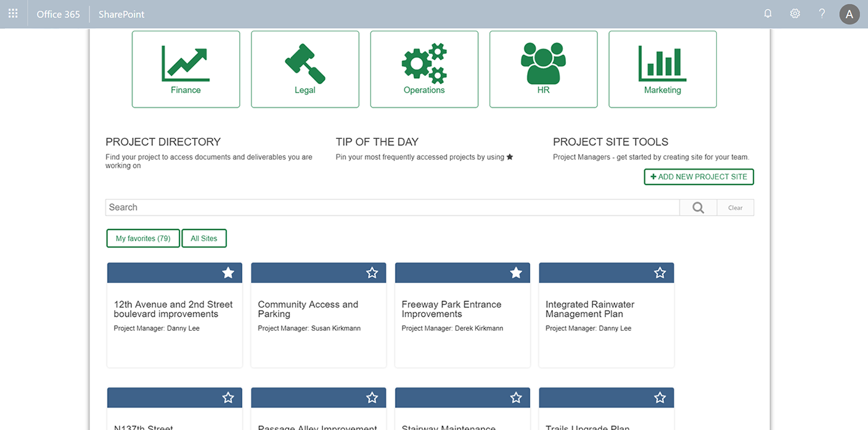Unpin Freeway Park Entrance favorite star
The height and width of the screenshot is (430, 868).
tap(516, 273)
